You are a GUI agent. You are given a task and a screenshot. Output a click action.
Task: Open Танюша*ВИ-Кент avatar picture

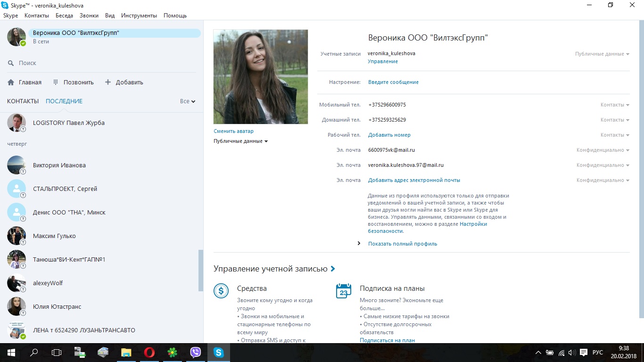point(17,259)
